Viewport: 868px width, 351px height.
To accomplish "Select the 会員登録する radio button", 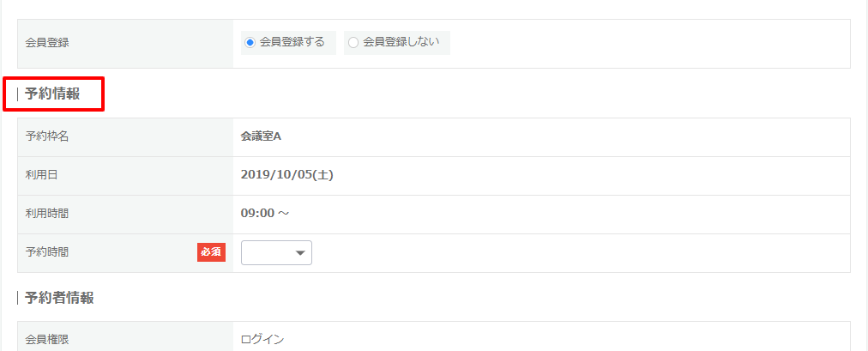I will (x=250, y=42).
